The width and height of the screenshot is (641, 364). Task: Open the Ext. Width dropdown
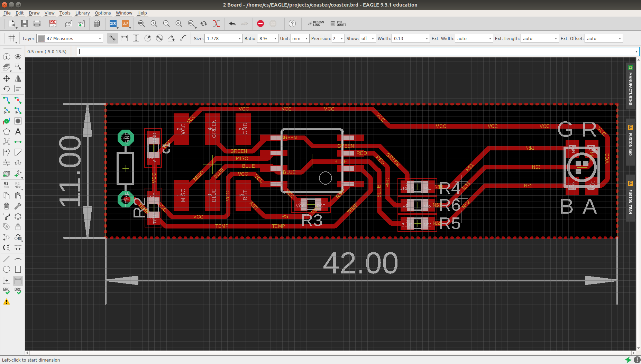pos(474,38)
